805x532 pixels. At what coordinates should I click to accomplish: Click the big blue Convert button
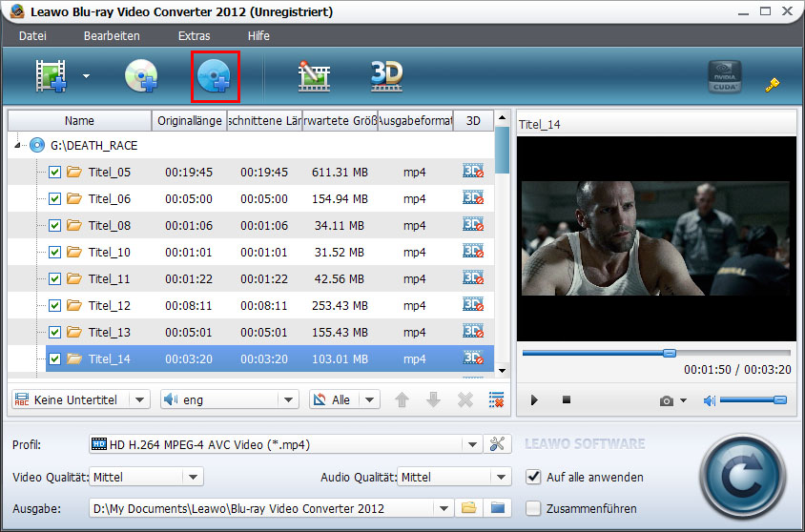(742, 477)
